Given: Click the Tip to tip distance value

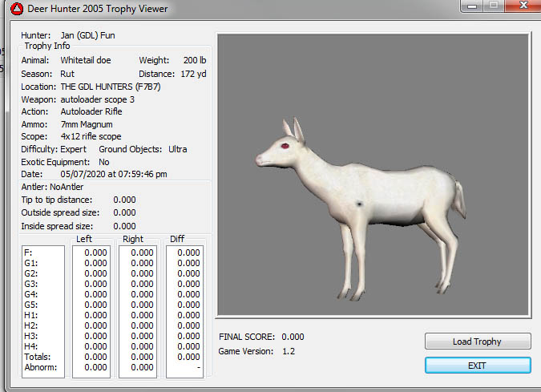Looking at the screenshot, I should tap(124, 200).
